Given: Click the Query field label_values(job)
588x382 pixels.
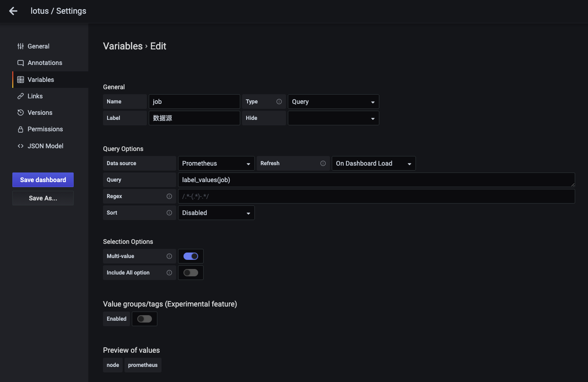Looking at the screenshot, I should coord(377,180).
